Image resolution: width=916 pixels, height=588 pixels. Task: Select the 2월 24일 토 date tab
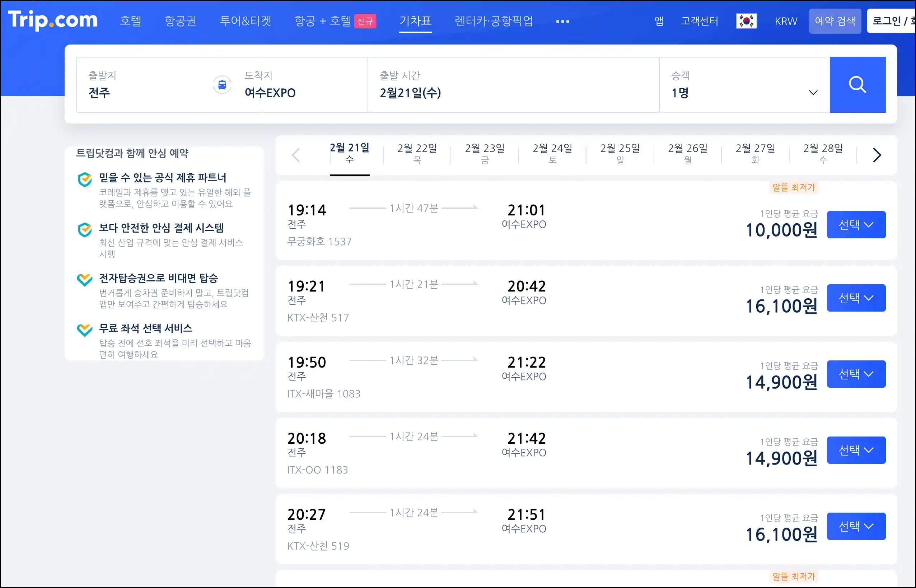click(552, 154)
